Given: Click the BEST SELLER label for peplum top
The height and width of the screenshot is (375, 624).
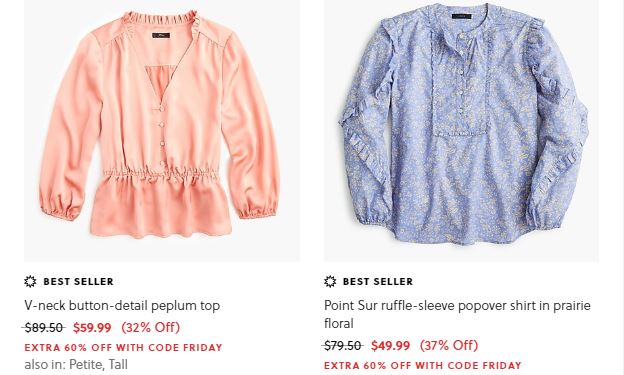Looking at the screenshot, I should (x=78, y=281).
